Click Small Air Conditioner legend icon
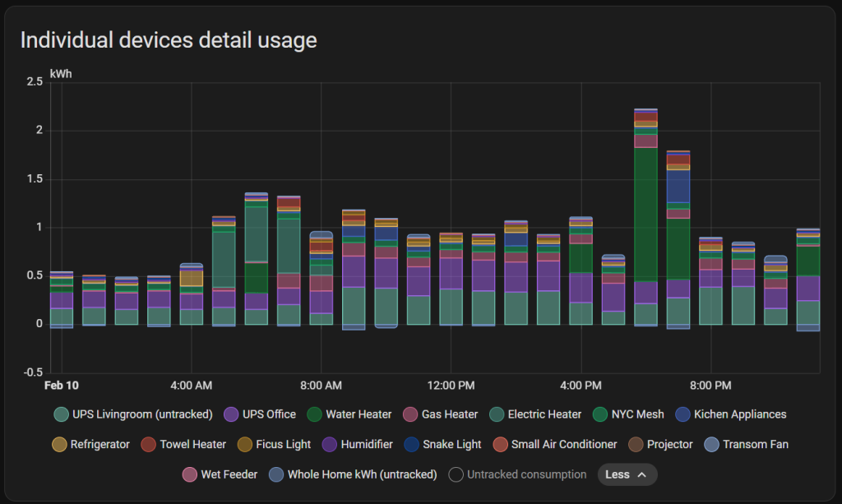The width and height of the screenshot is (842, 504). coord(501,444)
